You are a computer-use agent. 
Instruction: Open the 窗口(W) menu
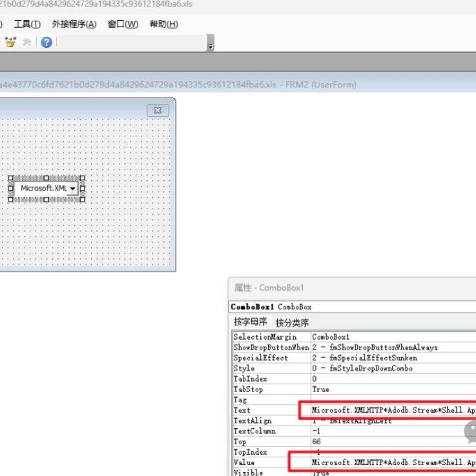pyautogui.click(x=123, y=24)
